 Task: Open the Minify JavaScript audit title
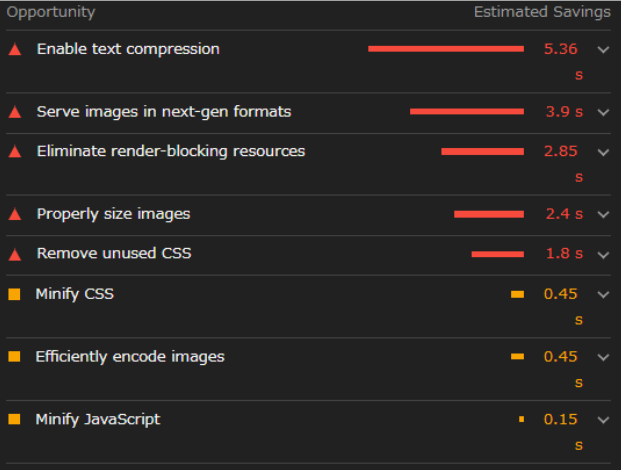[98, 420]
